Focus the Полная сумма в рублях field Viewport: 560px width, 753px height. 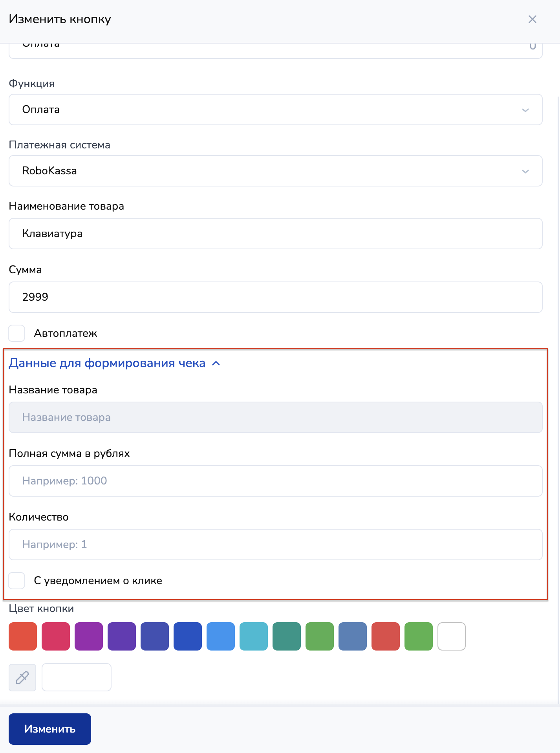(275, 481)
